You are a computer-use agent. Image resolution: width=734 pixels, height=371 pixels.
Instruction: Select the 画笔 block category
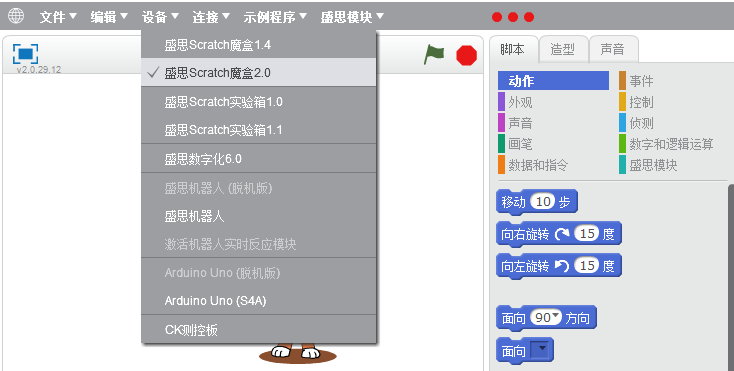point(515,144)
